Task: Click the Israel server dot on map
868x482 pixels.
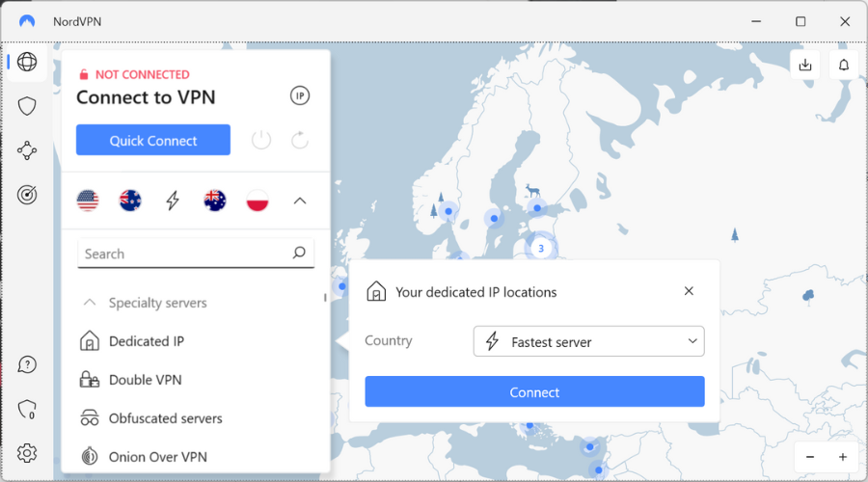Action: 598,470
